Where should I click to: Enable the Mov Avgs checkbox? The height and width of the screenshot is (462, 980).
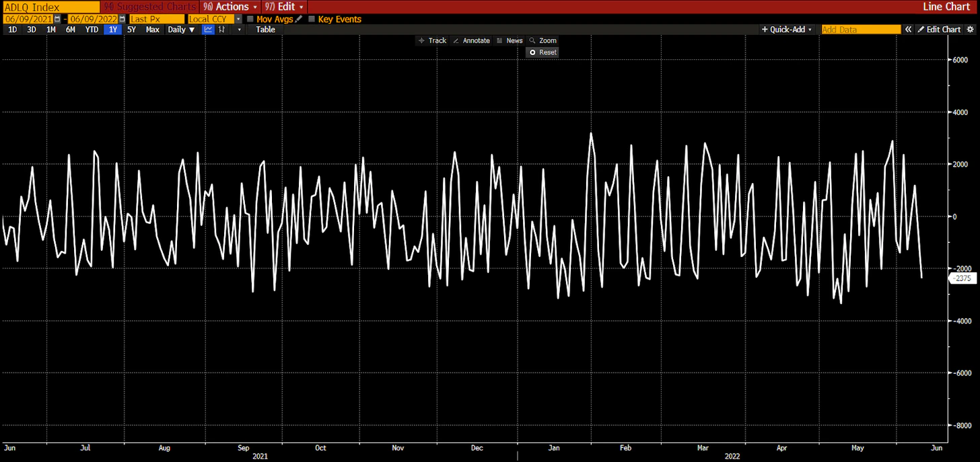point(250,20)
